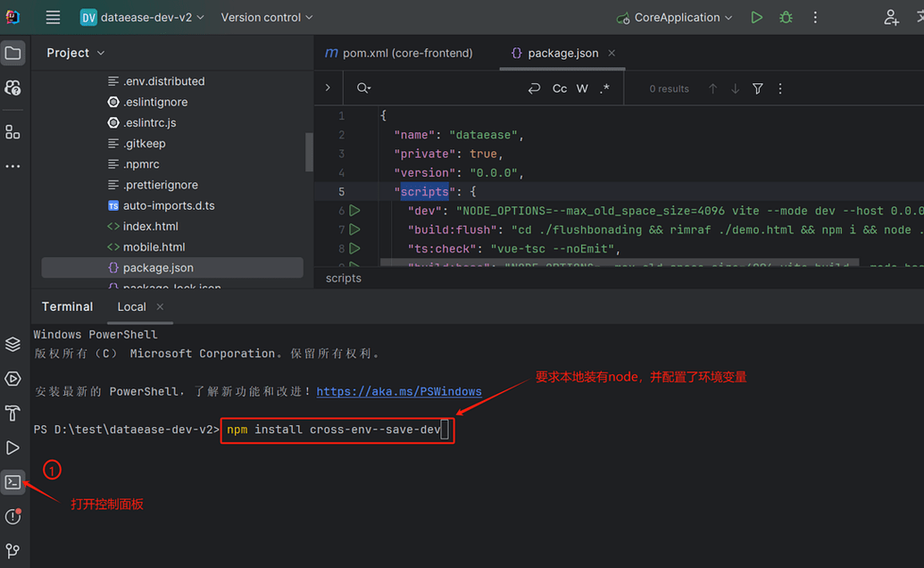This screenshot has width=924, height=568.
Task: Open the main hamburger menu
Action: point(54,17)
